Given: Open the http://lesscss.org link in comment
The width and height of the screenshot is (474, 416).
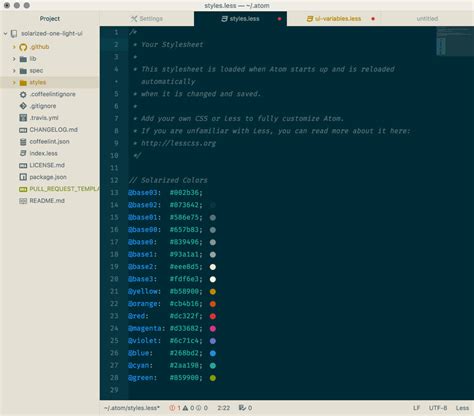Looking at the screenshot, I should pyautogui.click(x=178, y=143).
